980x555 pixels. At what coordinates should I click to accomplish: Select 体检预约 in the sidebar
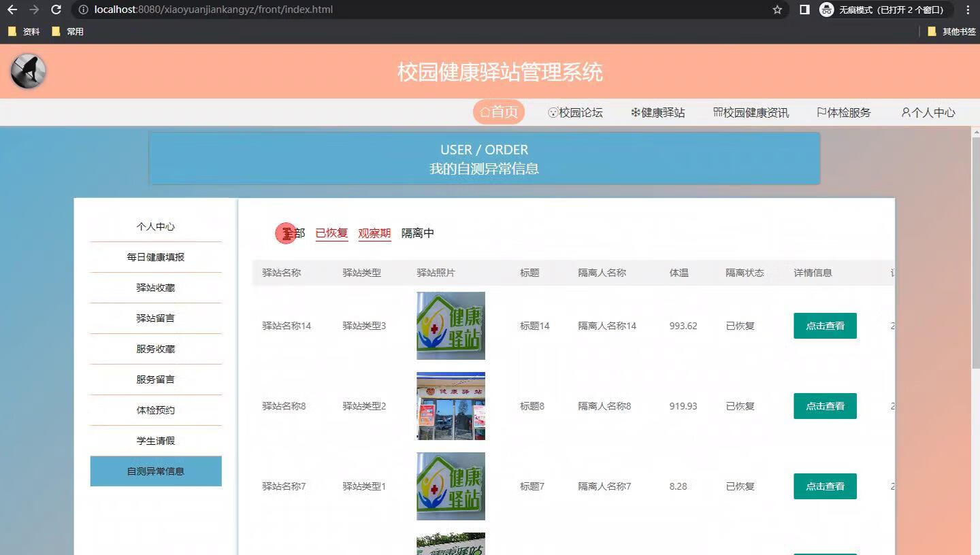coord(156,410)
